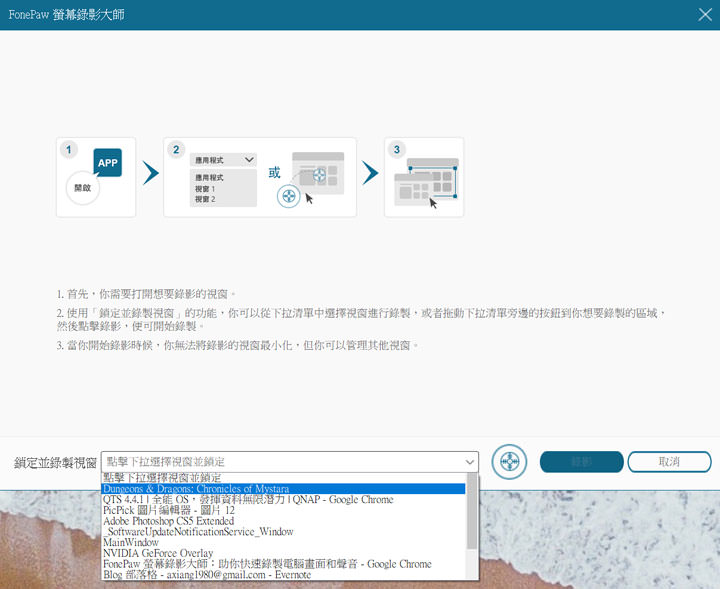720x589 pixels.
Task: Choose Dungeons & Dragons: Chronicles of Mystara
Action: coord(283,488)
